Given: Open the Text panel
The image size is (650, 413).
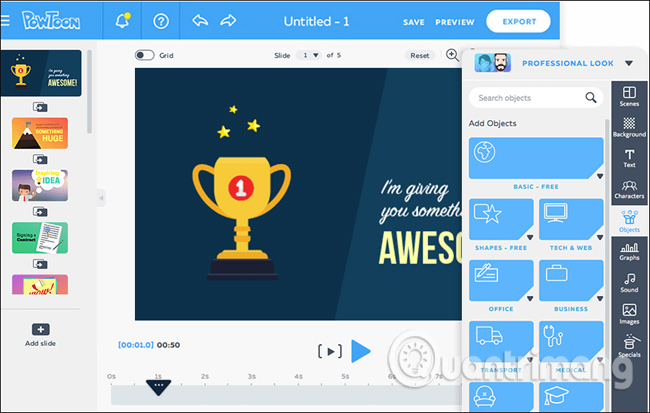Looking at the screenshot, I should [629, 158].
